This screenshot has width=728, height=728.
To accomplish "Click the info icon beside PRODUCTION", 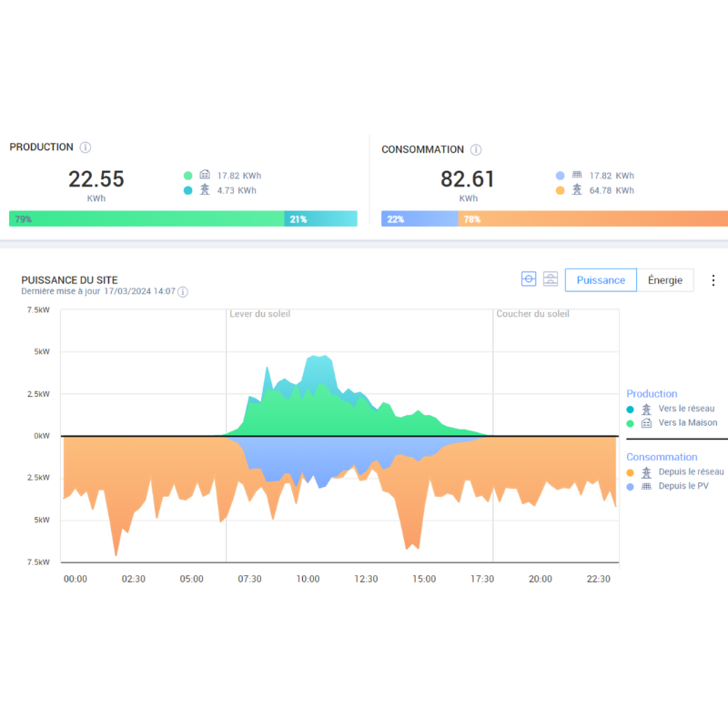I will coord(86,147).
